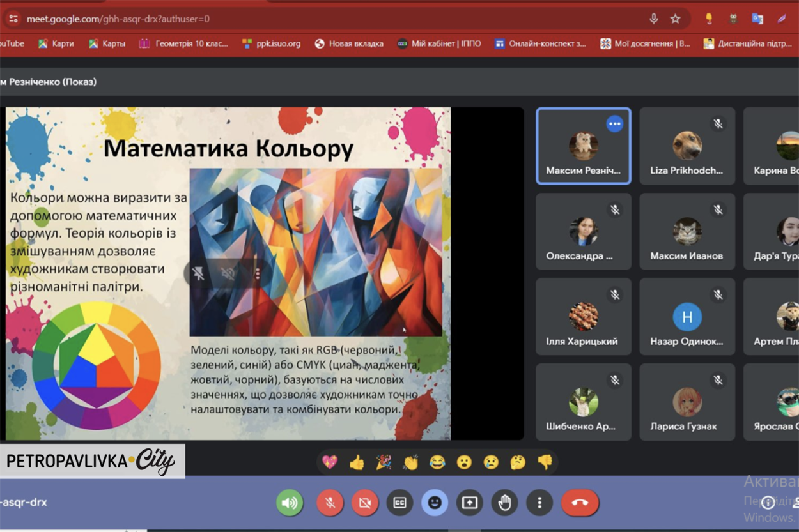799x532 pixels.
Task: Turn on closed captions CC button
Action: click(x=399, y=503)
